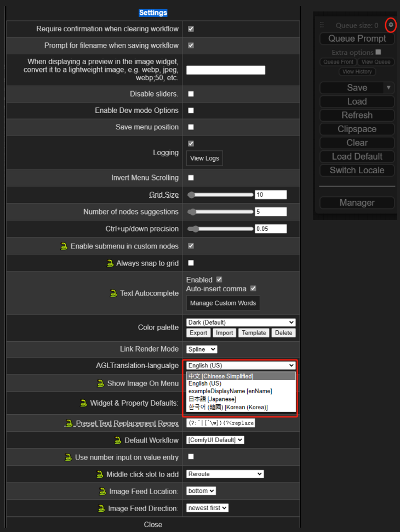Click the snake icon next to Default Workflow
The image size is (400, 532).
tap(117, 440)
